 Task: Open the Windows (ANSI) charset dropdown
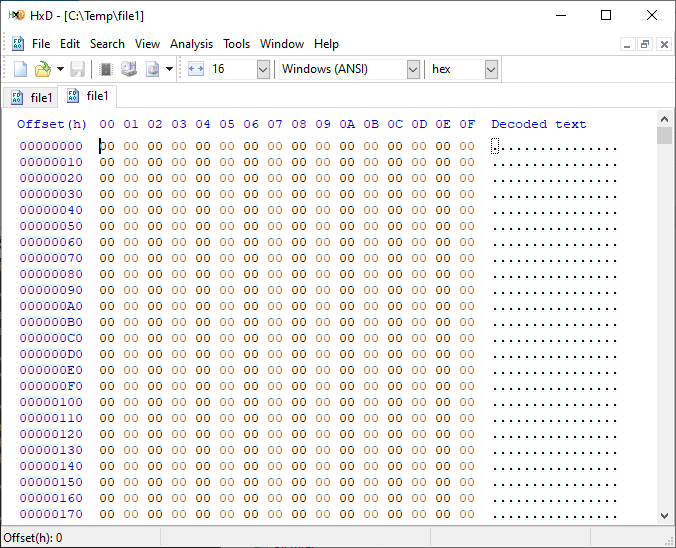pos(413,69)
